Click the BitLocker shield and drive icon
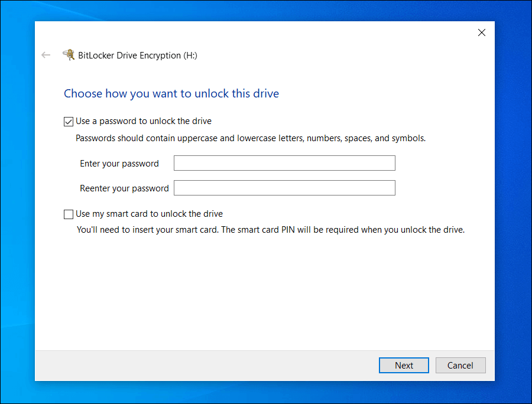This screenshot has height=404, width=532. pos(69,54)
